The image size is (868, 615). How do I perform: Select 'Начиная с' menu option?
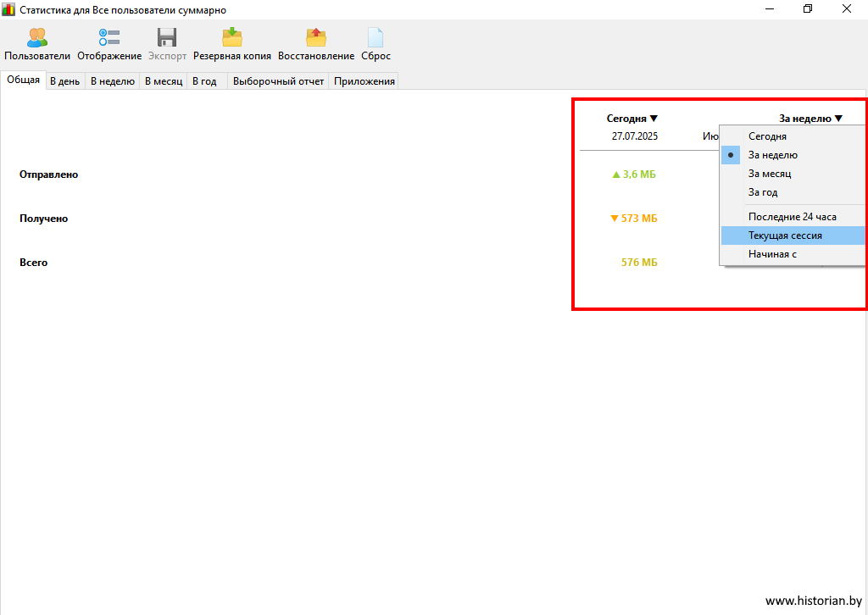click(772, 254)
